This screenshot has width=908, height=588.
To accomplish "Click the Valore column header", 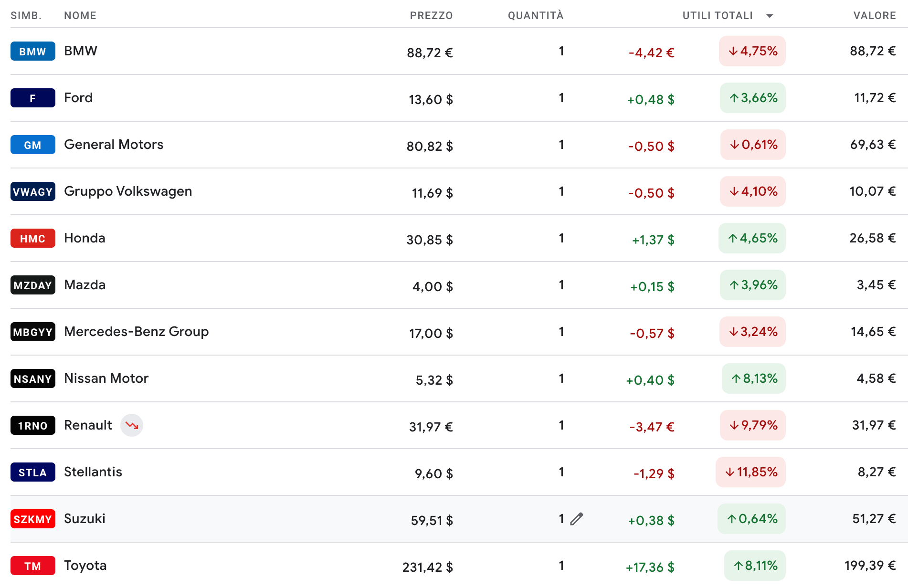I will click(875, 16).
